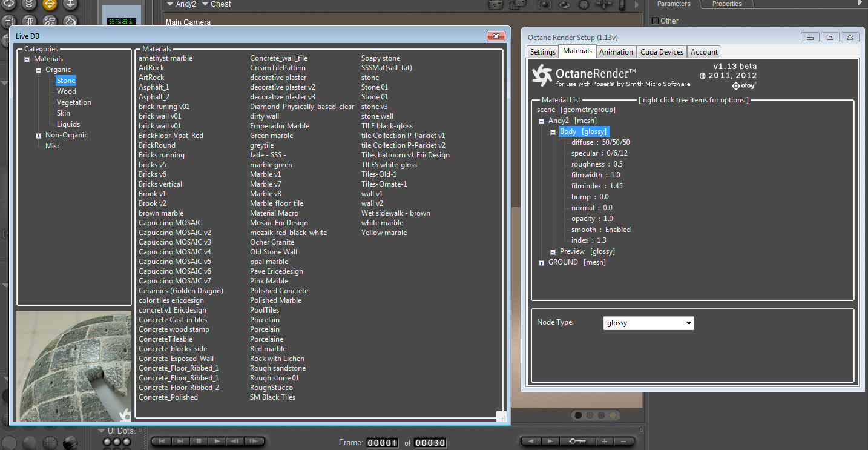Select the Wood category
Screen dimensions: 868x450
[x=67, y=91]
